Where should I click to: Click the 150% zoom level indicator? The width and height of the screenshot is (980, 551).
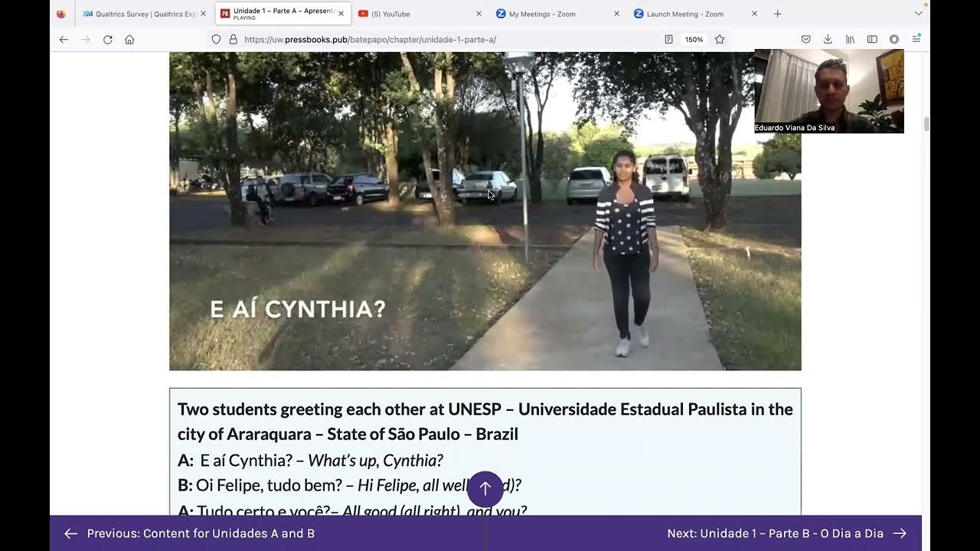coord(694,40)
